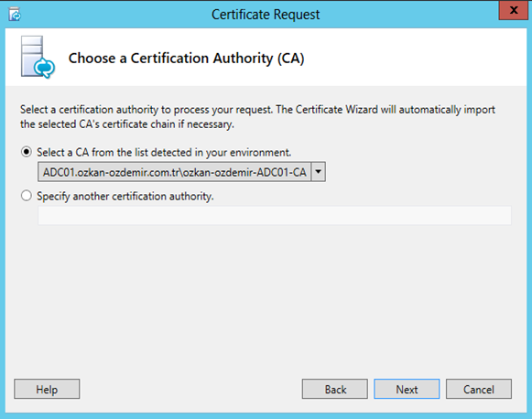Click the server certificate icon beside heading
The height and width of the screenshot is (419, 532).
(38, 58)
